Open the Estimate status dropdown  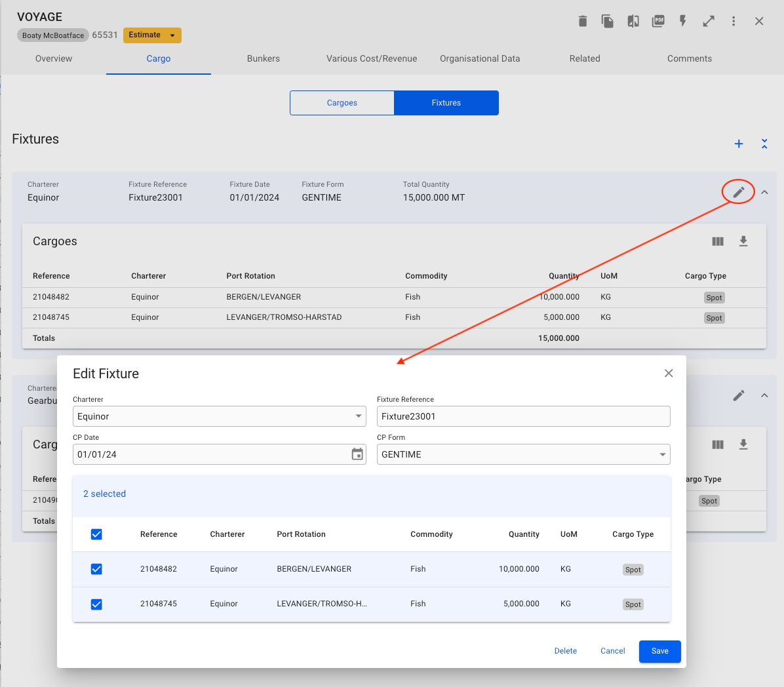point(152,35)
